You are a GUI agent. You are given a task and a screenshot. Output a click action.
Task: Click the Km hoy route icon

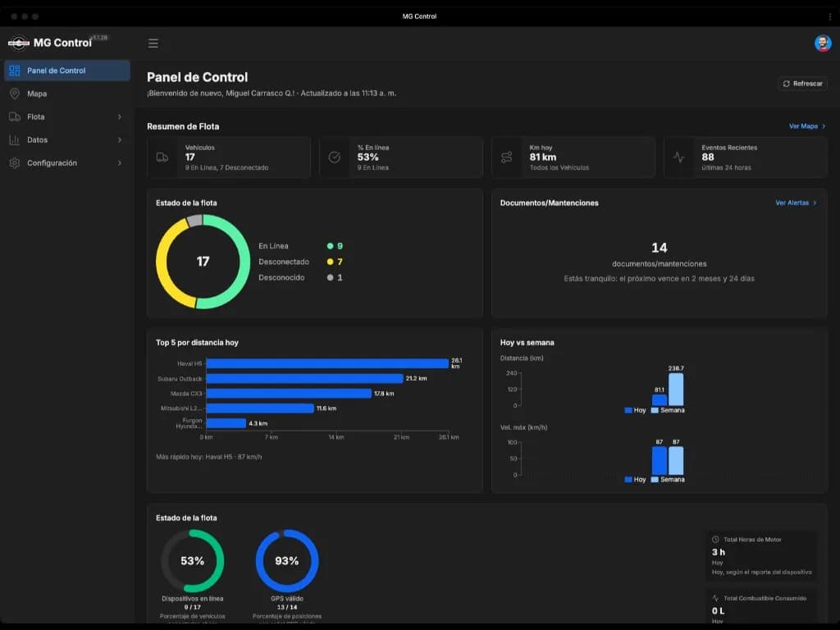pyautogui.click(x=506, y=157)
